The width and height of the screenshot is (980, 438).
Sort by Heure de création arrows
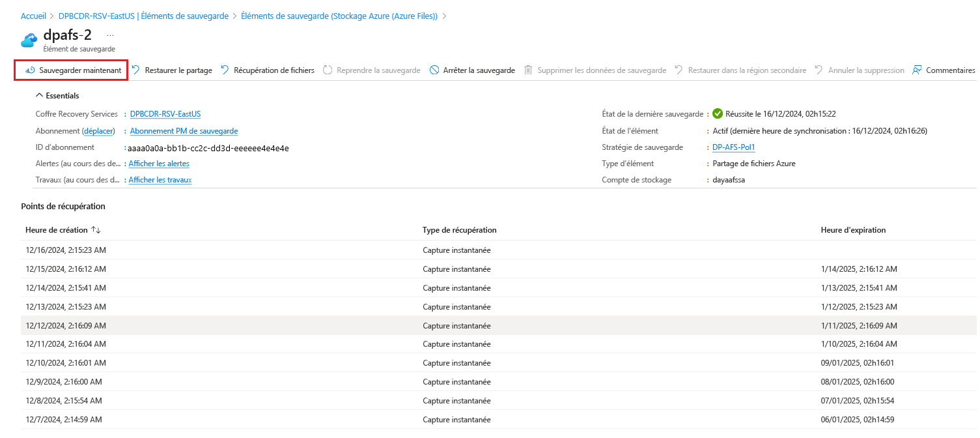[96, 230]
